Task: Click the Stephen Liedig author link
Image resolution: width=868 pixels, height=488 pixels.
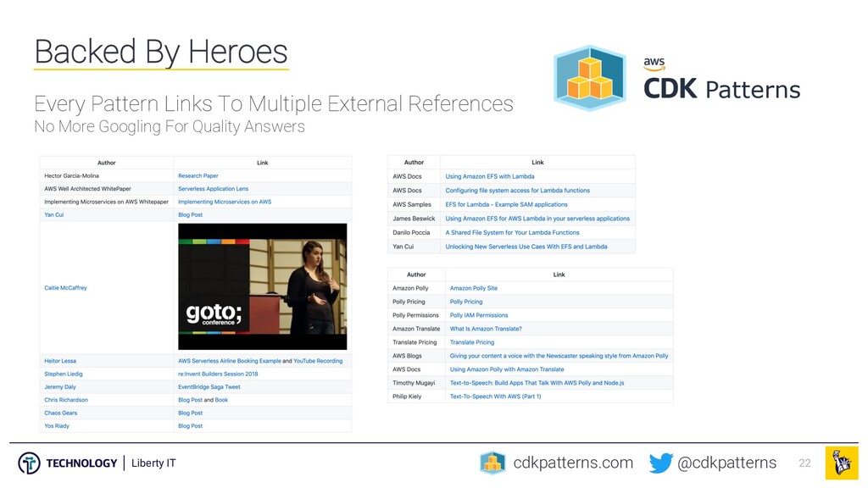Action: click(63, 374)
